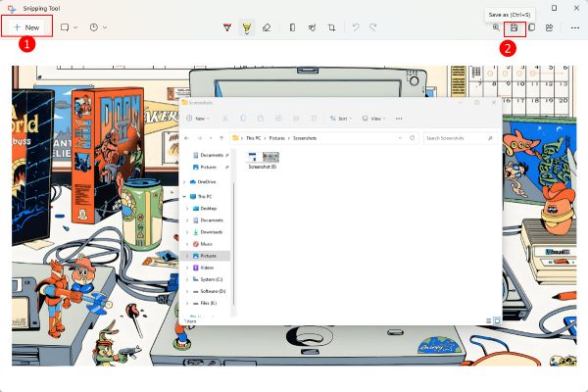Open pinned Documents in Explorer quick access

pyautogui.click(x=211, y=155)
